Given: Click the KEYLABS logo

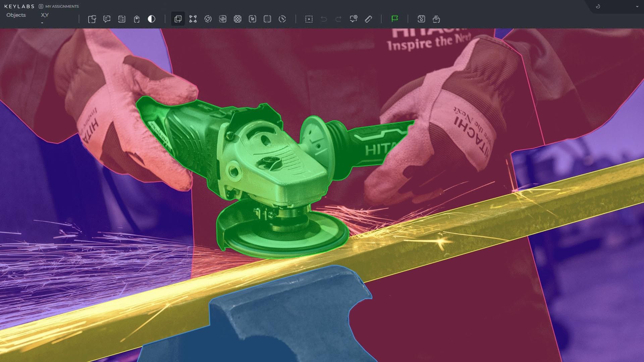Looking at the screenshot, I should (x=19, y=6).
